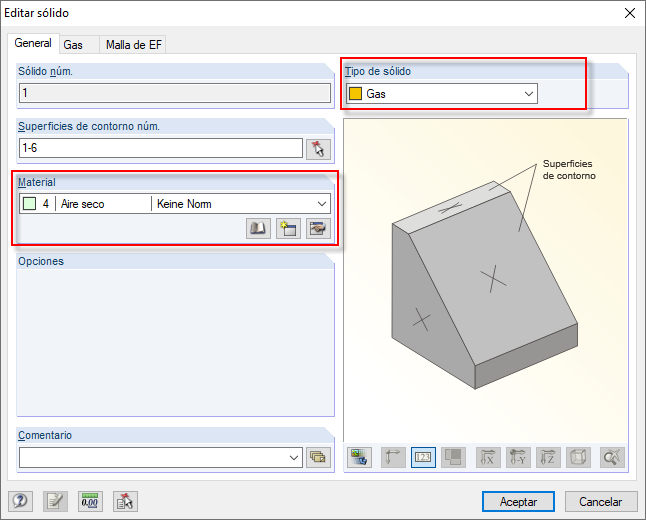This screenshot has height=520, width=646.
Task: Click the overlapping squares render icon
Action: click(453, 457)
